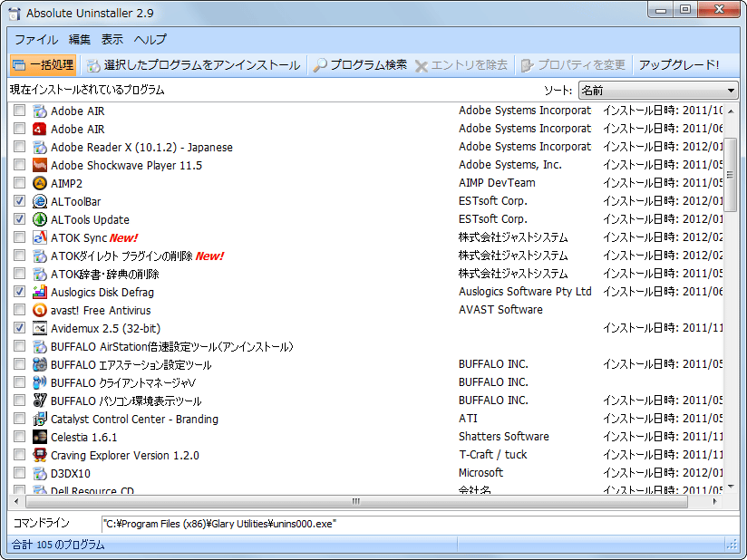Screen dimensions: 747x560
Task: Click the ALTools Update green icon
Action: pos(40,219)
